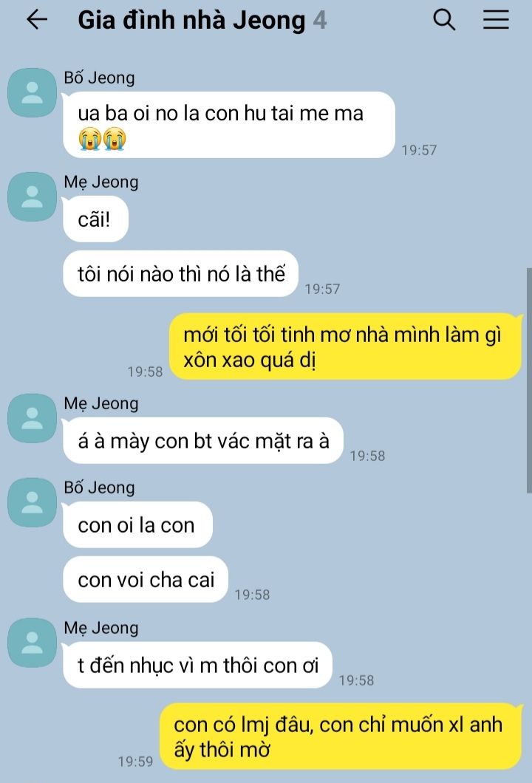Select yellow bubble 'con có lmj đâu'

[340, 736]
